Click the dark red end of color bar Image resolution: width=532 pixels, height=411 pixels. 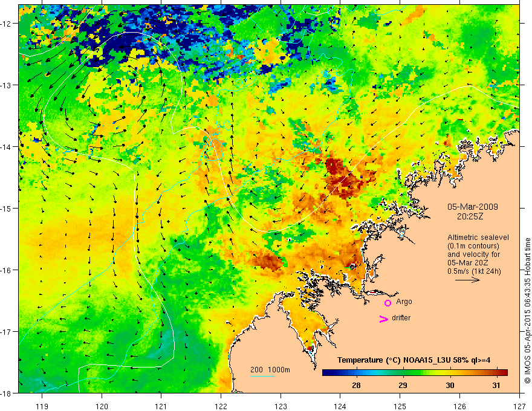click(503, 372)
